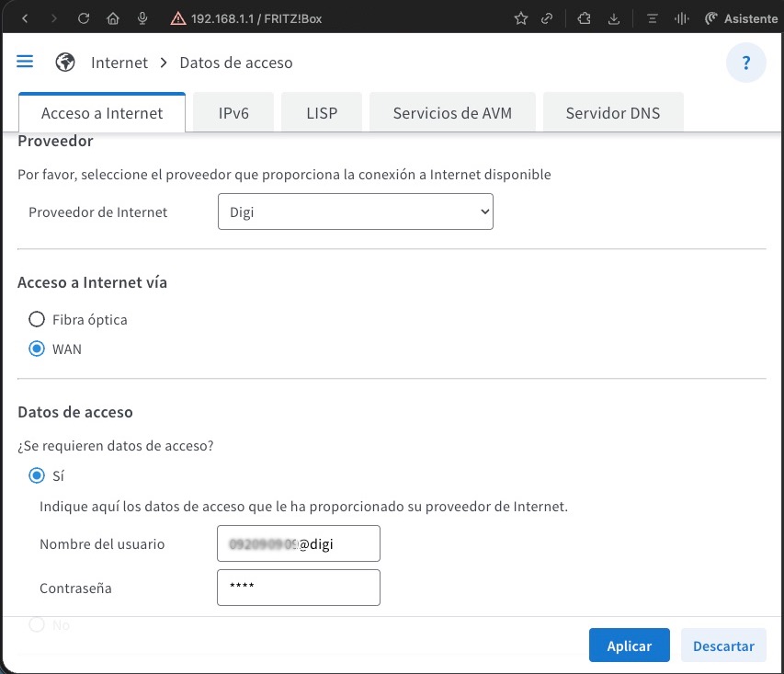The image size is (784, 674).
Task: Open the Asistente assistant button
Action: coord(741,19)
